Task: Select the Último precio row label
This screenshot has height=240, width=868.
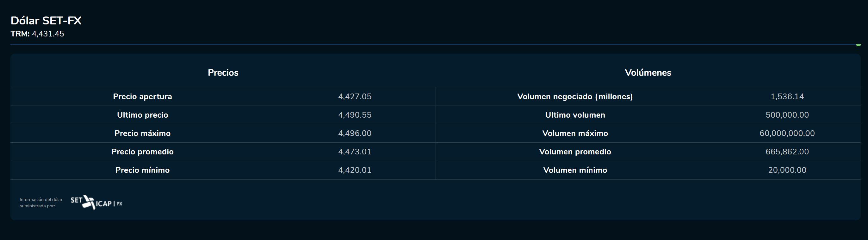Action: point(142,115)
